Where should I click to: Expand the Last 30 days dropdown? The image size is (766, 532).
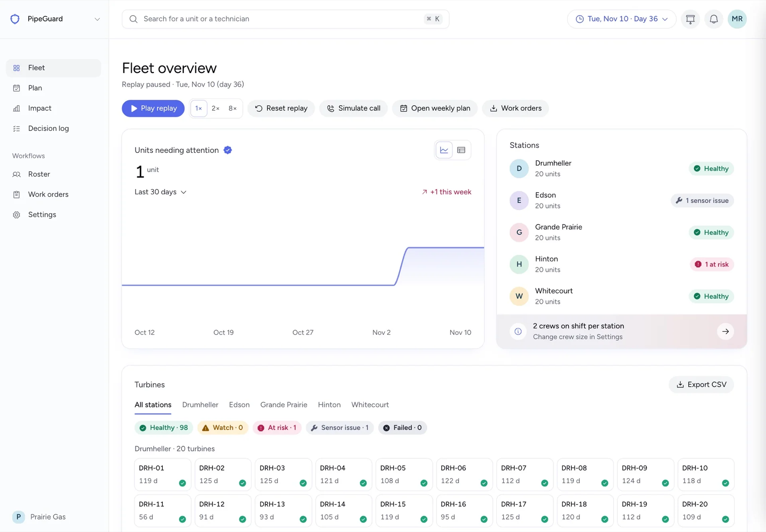(160, 192)
